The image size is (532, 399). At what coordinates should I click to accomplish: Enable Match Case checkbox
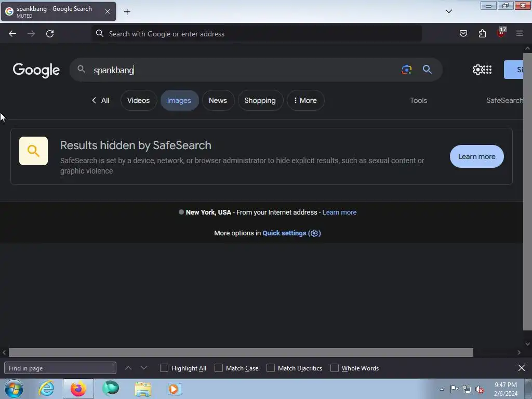tap(219, 368)
